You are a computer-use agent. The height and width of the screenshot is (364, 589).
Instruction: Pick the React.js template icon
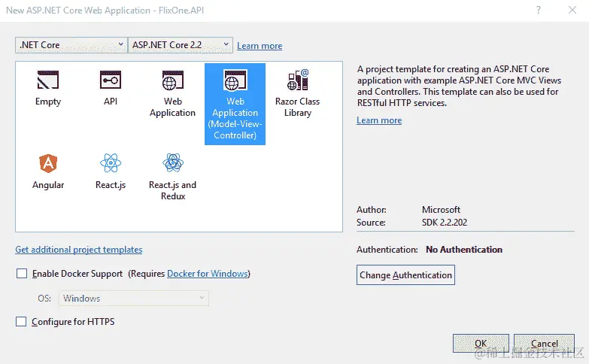point(111,163)
